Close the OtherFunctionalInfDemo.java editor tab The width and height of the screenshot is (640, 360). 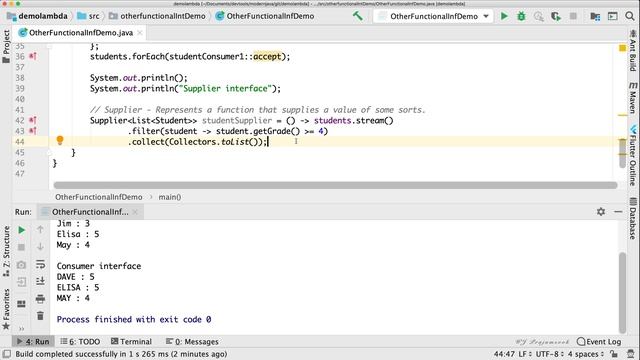[x=140, y=33]
